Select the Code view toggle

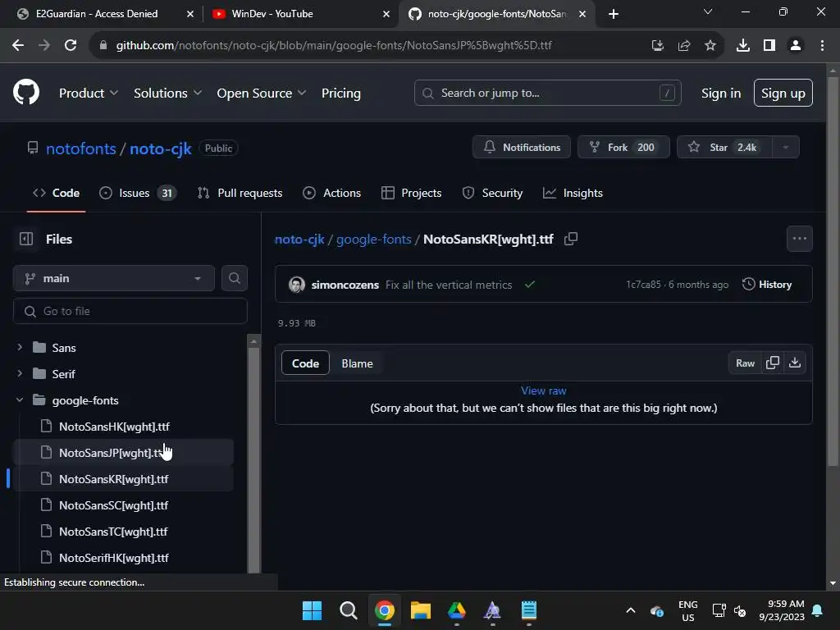click(x=305, y=363)
